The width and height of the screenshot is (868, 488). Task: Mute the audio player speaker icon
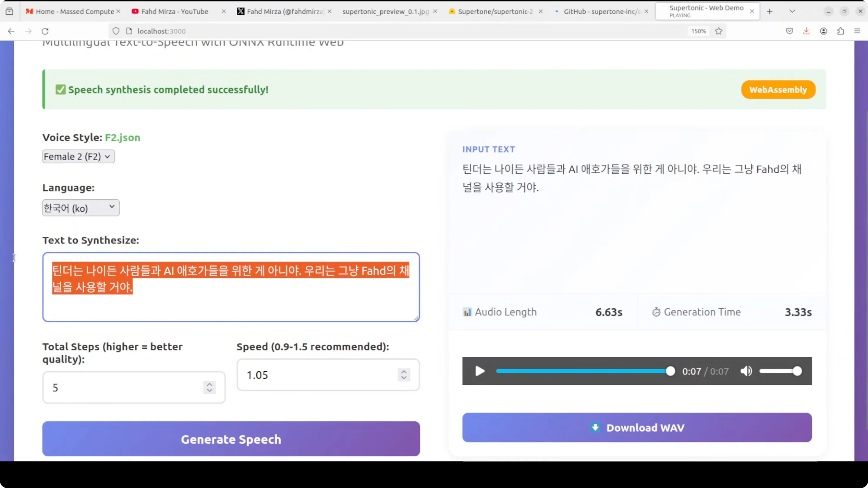pyautogui.click(x=746, y=371)
